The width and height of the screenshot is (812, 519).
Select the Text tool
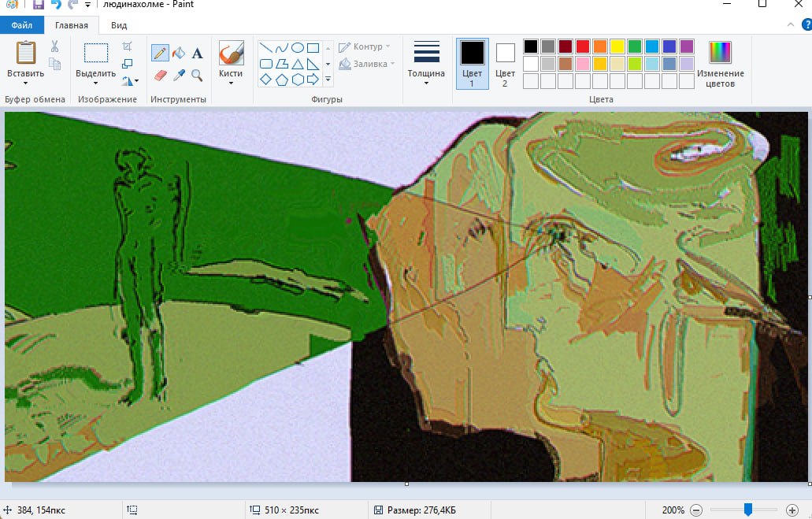198,53
